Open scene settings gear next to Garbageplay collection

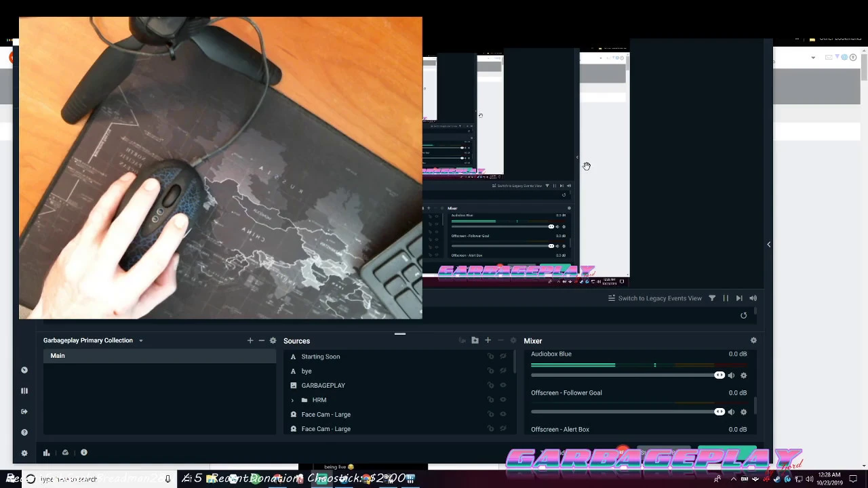click(273, 340)
